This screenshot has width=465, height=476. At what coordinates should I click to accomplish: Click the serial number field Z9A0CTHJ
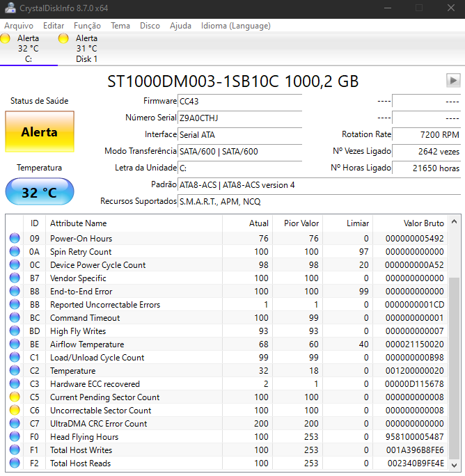point(239,118)
